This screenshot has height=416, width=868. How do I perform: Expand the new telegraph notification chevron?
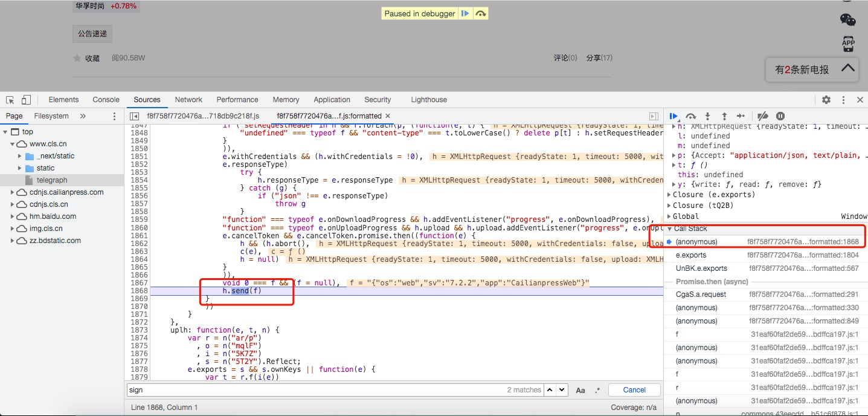click(x=848, y=68)
